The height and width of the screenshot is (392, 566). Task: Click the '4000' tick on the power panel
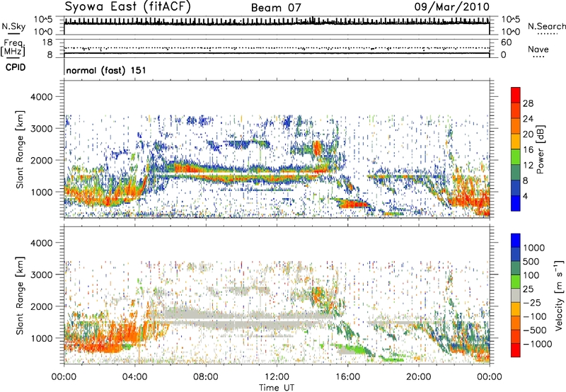(x=41, y=97)
